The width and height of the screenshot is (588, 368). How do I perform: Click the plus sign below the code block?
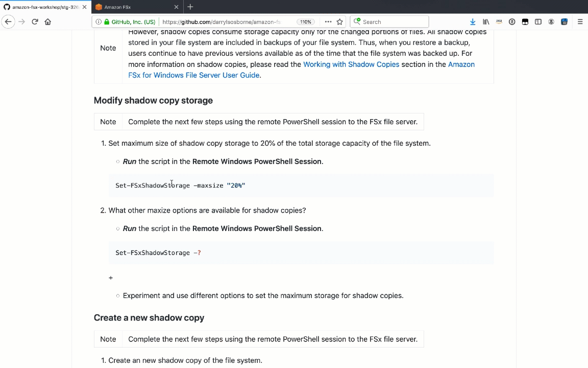(x=111, y=278)
